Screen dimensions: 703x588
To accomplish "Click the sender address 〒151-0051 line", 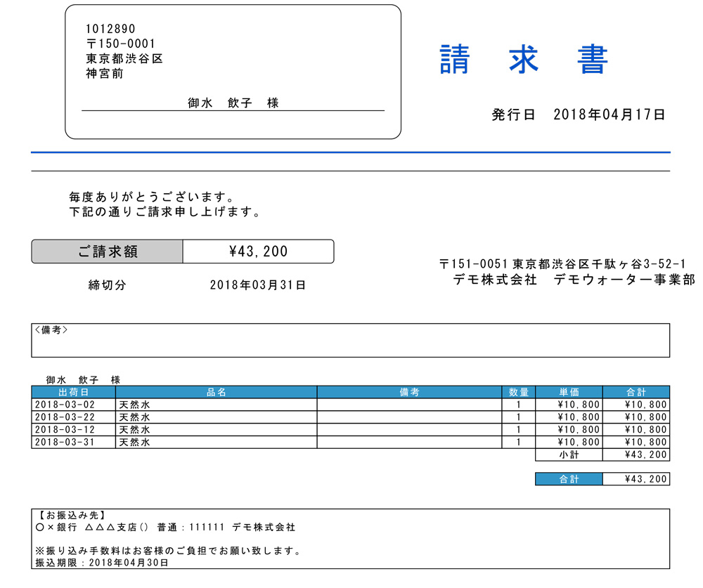I will click(x=562, y=264).
